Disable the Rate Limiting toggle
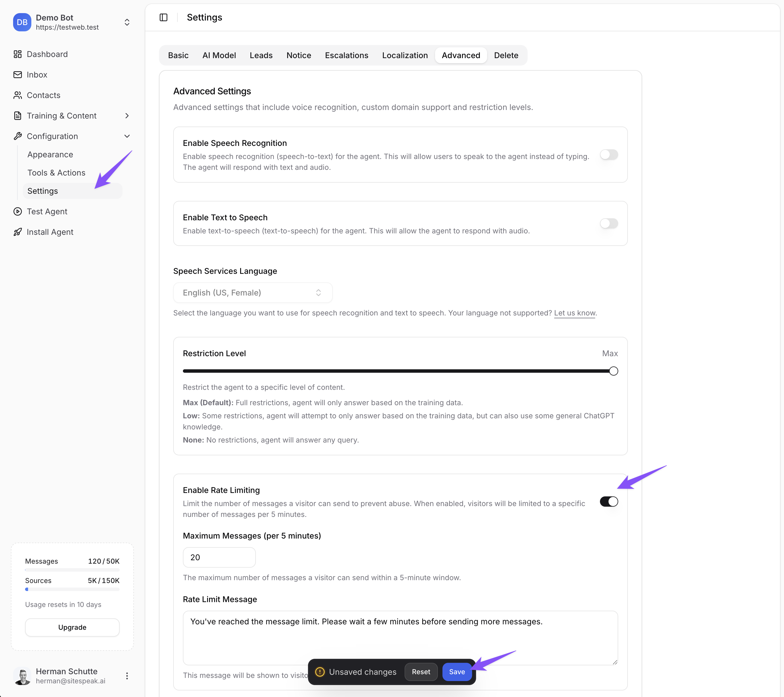The image size is (784, 697). click(608, 501)
